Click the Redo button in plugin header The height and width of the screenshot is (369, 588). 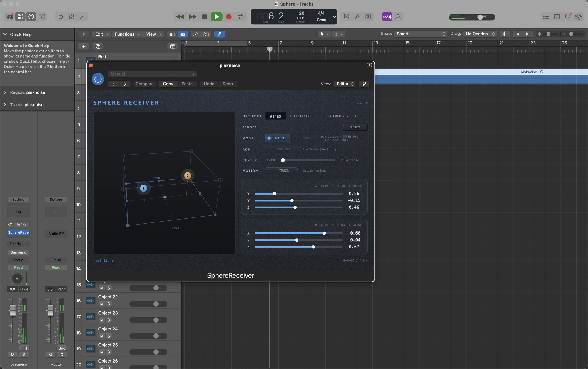click(x=228, y=84)
